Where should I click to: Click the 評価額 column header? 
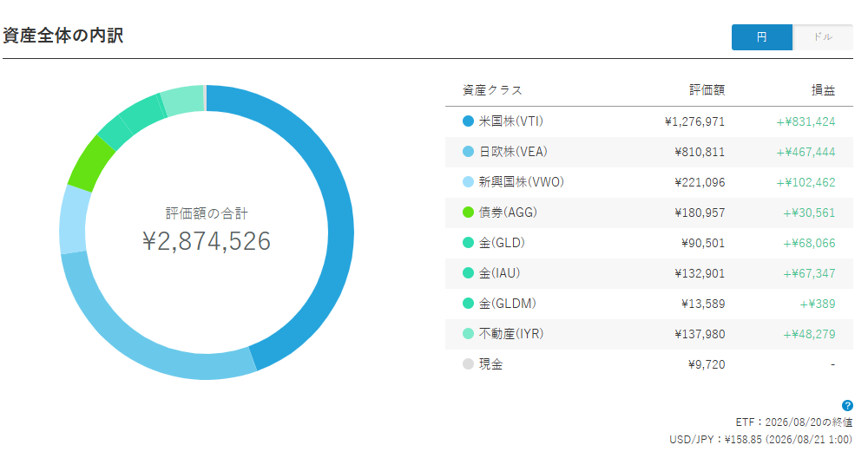tap(707, 90)
